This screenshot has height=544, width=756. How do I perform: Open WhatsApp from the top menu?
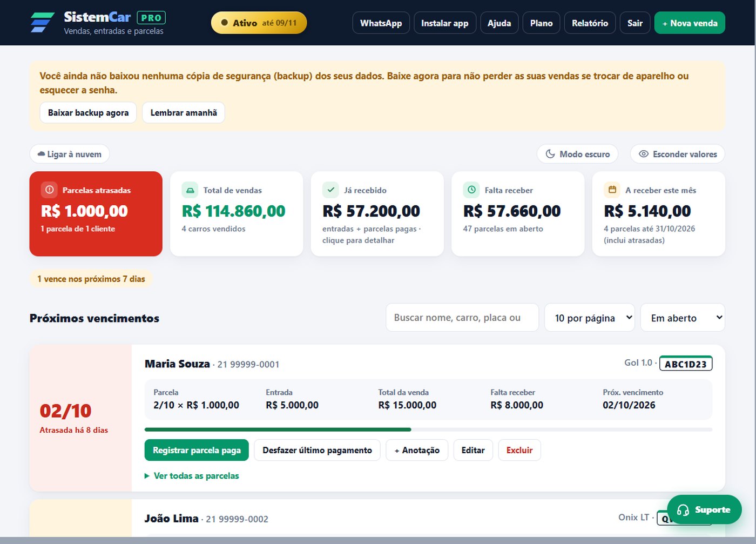(x=381, y=23)
